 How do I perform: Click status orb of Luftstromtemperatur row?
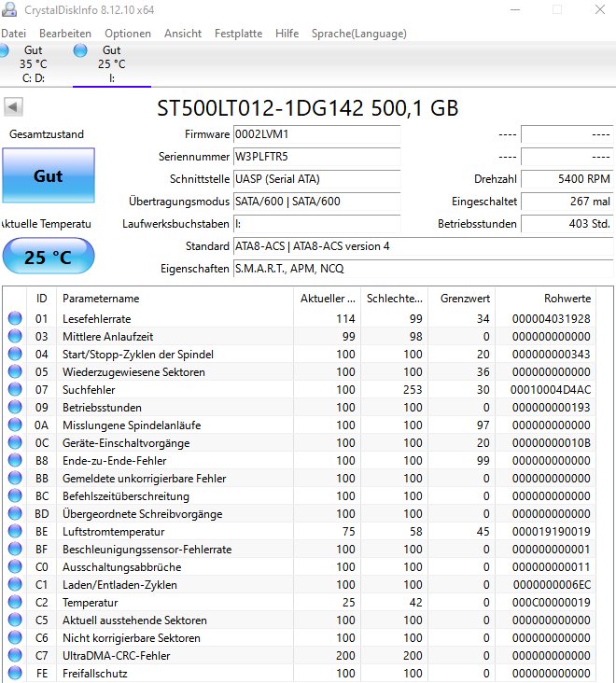[x=15, y=532]
